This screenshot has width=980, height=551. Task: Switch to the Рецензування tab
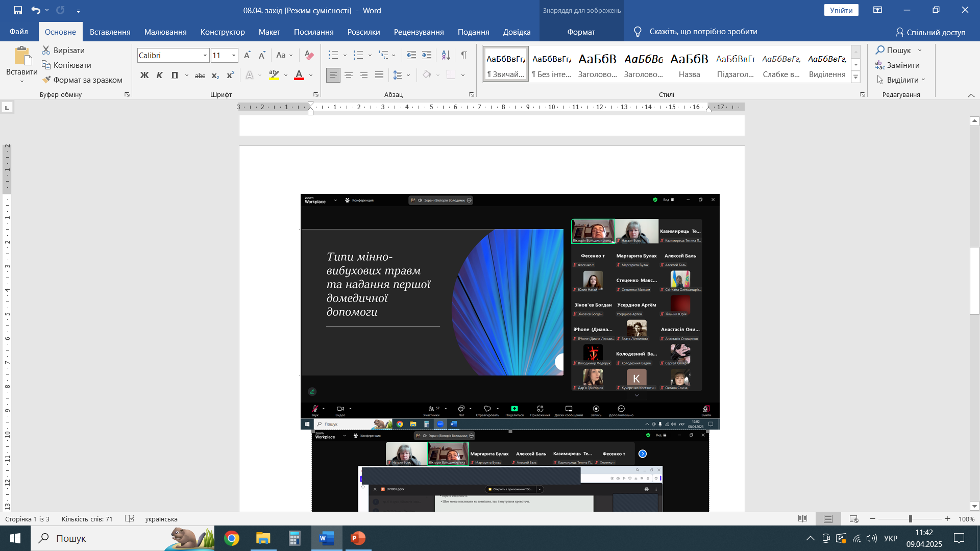click(419, 32)
